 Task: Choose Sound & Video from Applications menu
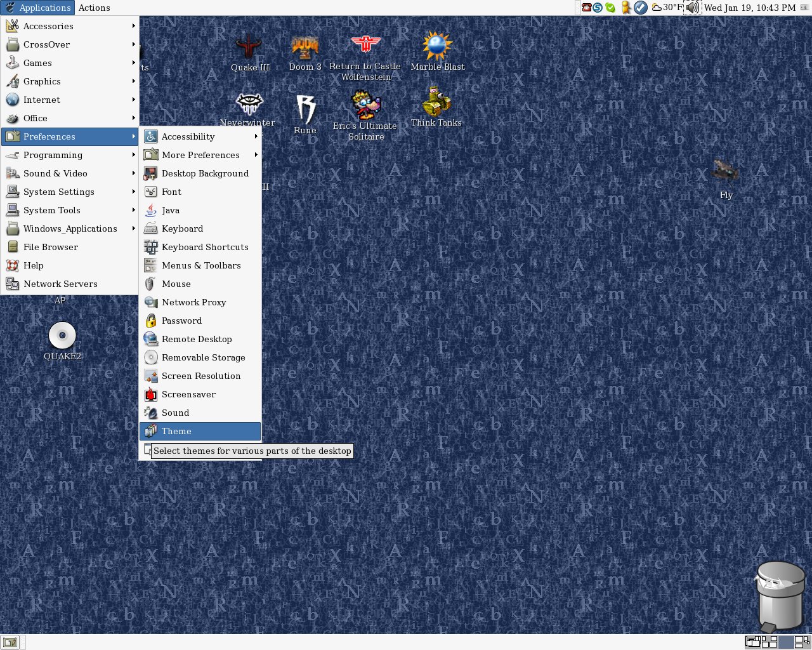coord(70,173)
